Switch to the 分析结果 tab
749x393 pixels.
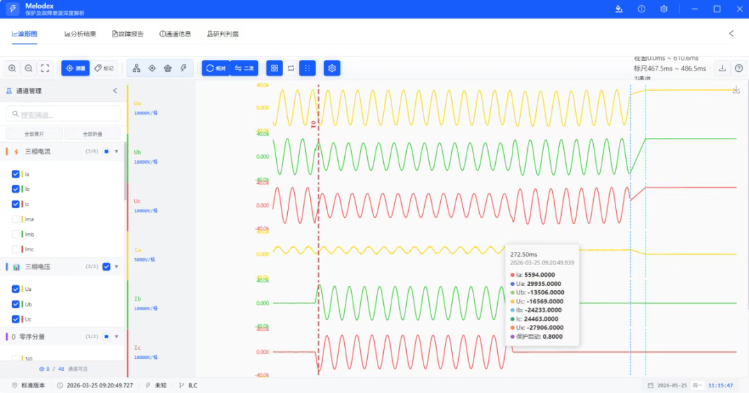pos(80,34)
